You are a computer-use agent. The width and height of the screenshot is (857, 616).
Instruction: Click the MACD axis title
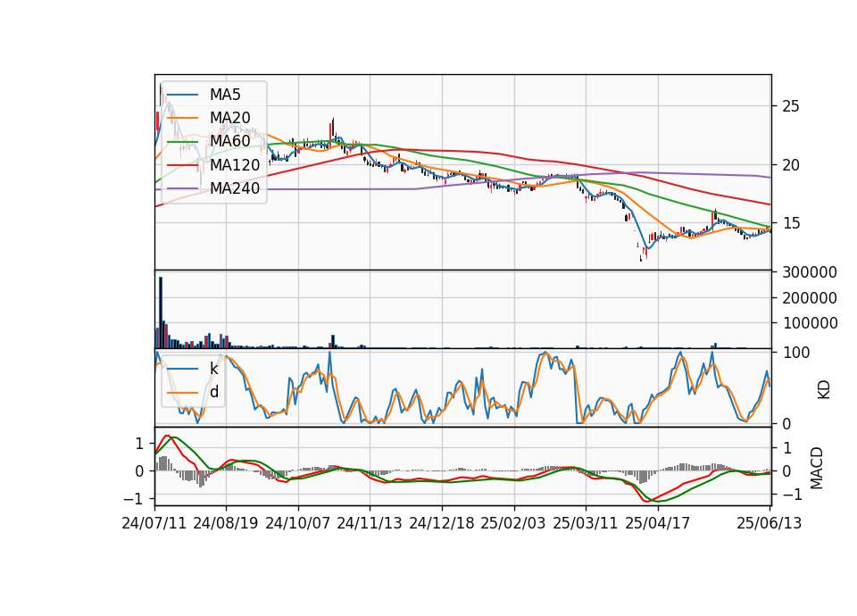(x=817, y=468)
